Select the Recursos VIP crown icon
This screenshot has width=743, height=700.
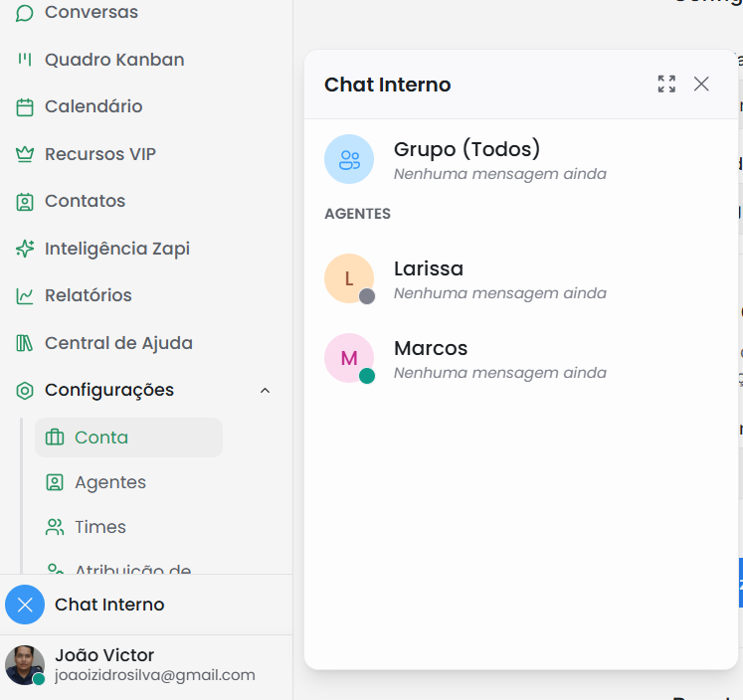[x=25, y=154]
